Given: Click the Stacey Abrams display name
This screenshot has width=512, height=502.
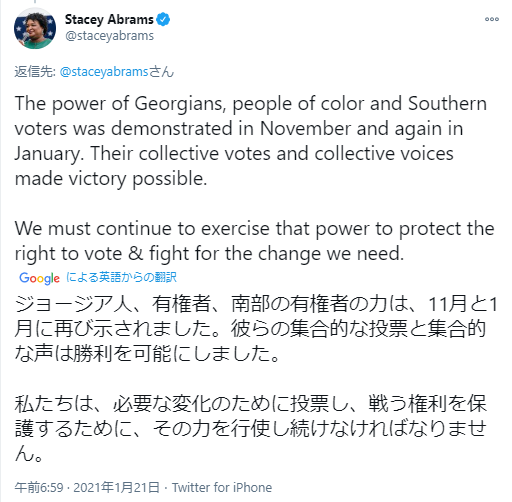Looking at the screenshot, I should (x=109, y=19).
